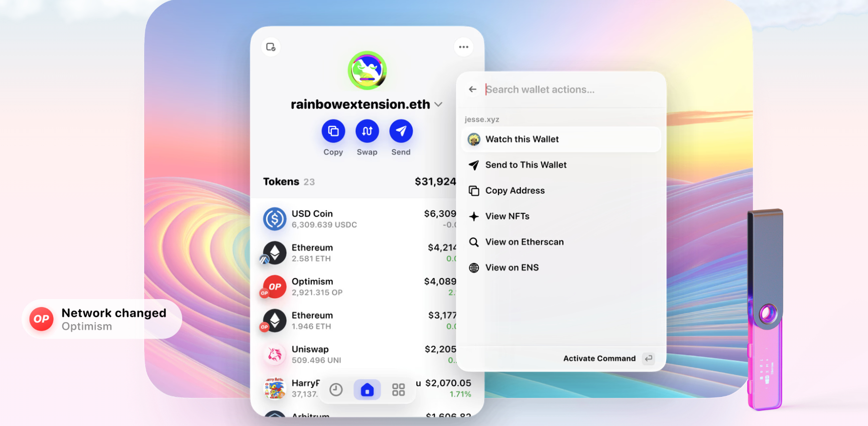This screenshot has height=426, width=868.
Task: Select the home tab in bottom bar
Action: 367,389
